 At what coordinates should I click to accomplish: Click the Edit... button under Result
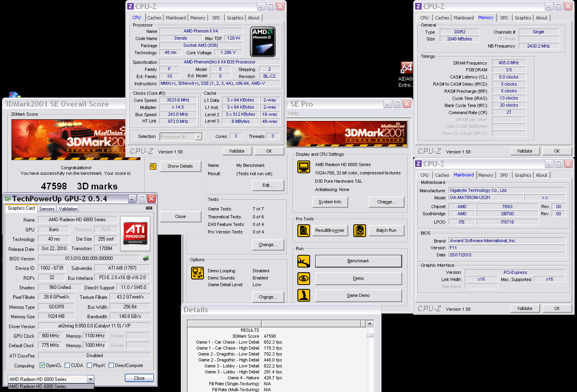268,185
